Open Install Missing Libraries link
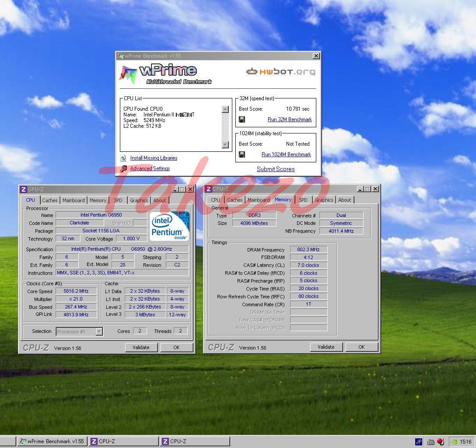Image resolution: width=476 pixels, height=448 pixels. tap(154, 158)
